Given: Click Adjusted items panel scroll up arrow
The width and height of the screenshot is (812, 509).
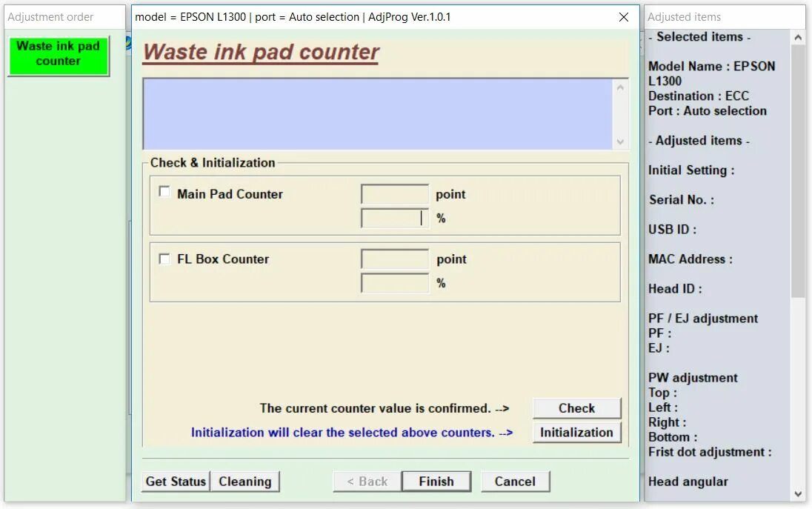Looking at the screenshot, I should tap(798, 37).
